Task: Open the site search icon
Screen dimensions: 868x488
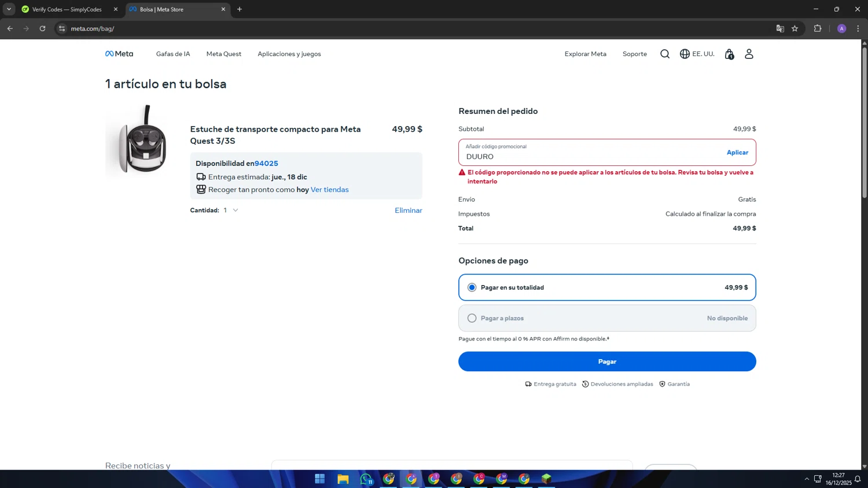Action: (665, 54)
